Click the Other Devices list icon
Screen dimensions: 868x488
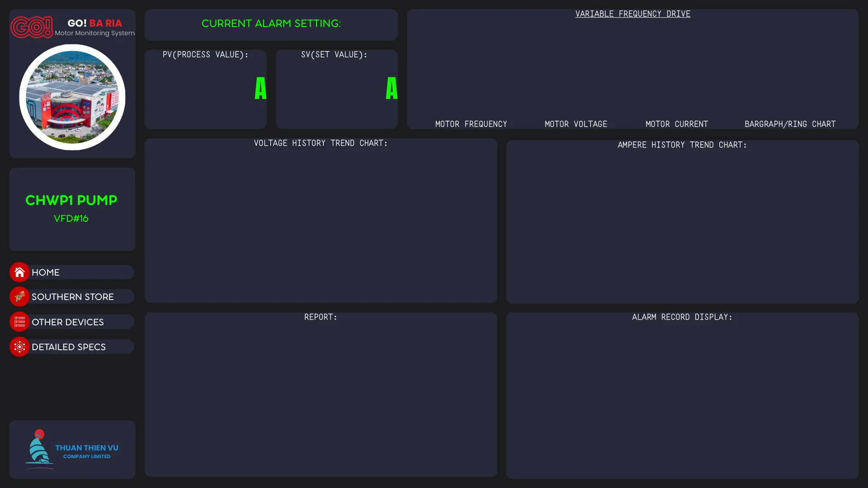point(19,322)
